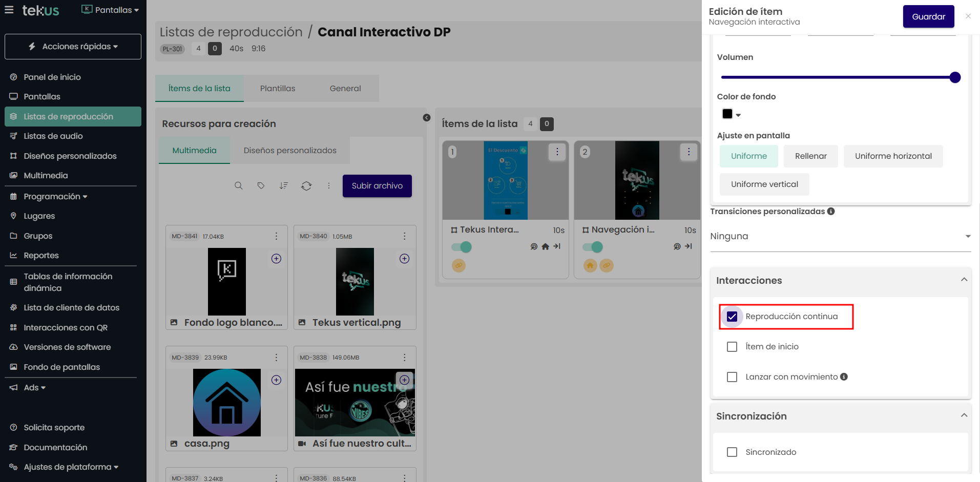Select the casa.png thumbnail
Viewport: 980px width, 482px height.
[226, 403]
